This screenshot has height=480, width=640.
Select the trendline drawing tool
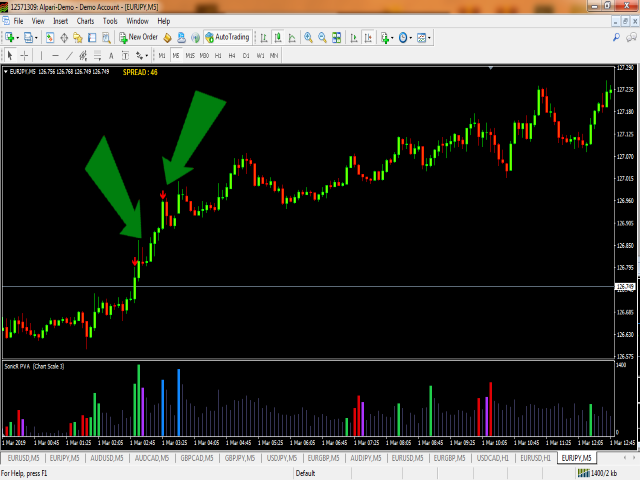point(69,56)
